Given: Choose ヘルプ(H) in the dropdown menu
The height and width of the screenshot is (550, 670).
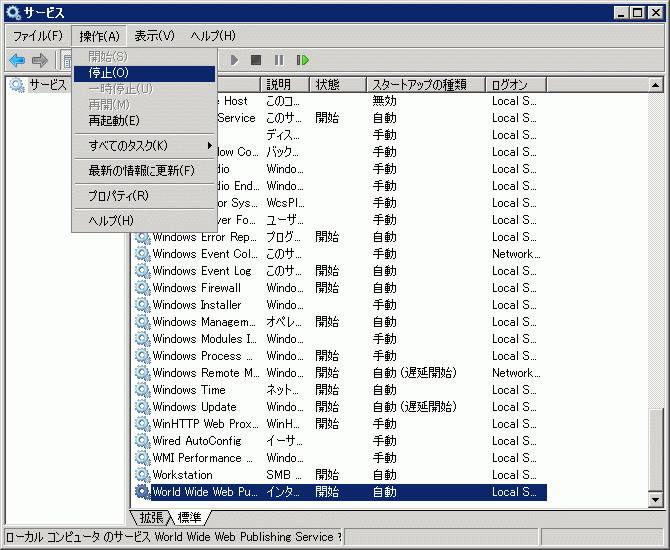Looking at the screenshot, I should tap(144, 221).
